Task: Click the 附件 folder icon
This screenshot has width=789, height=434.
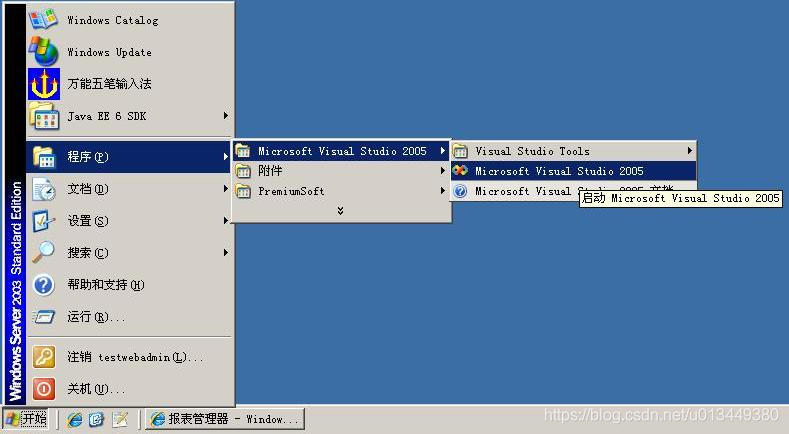Action: click(x=243, y=171)
